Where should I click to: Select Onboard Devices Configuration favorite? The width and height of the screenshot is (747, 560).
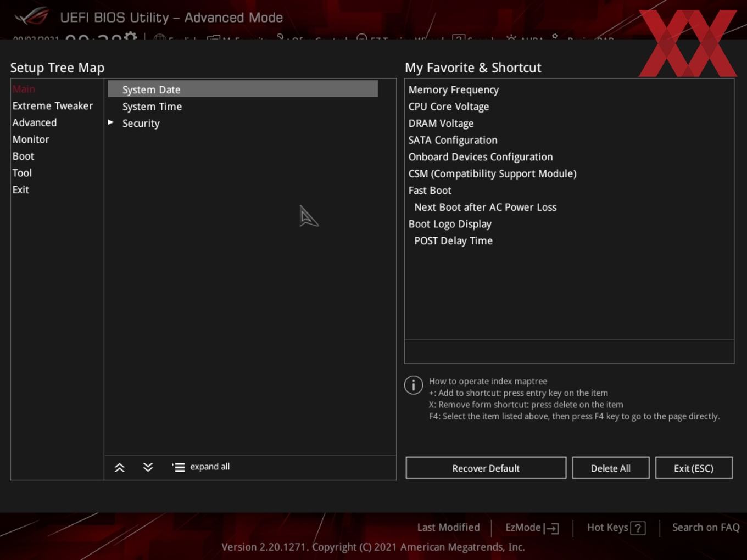point(481,157)
